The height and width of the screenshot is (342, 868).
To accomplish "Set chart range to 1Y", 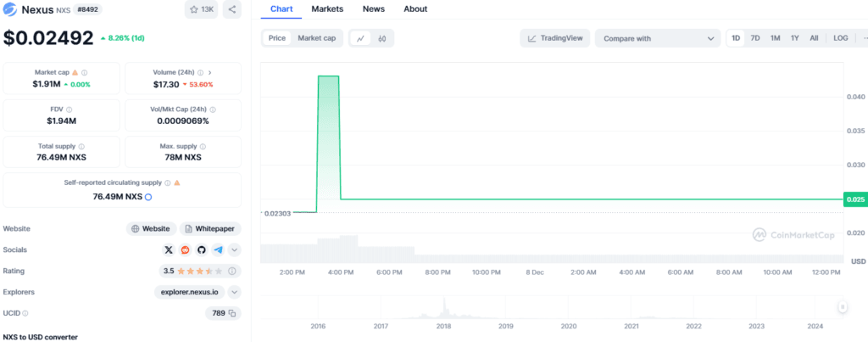I will pyautogui.click(x=795, y=38).
